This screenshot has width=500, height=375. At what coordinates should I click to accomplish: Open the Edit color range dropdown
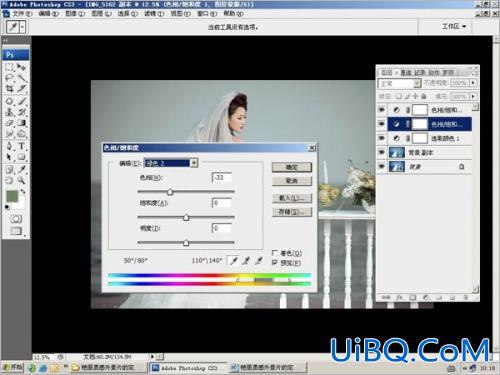(194, 163)
